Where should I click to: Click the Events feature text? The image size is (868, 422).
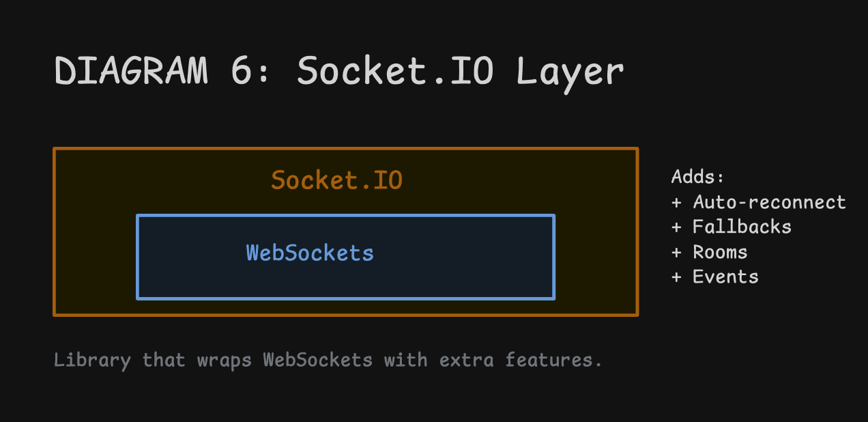point(725,277)
